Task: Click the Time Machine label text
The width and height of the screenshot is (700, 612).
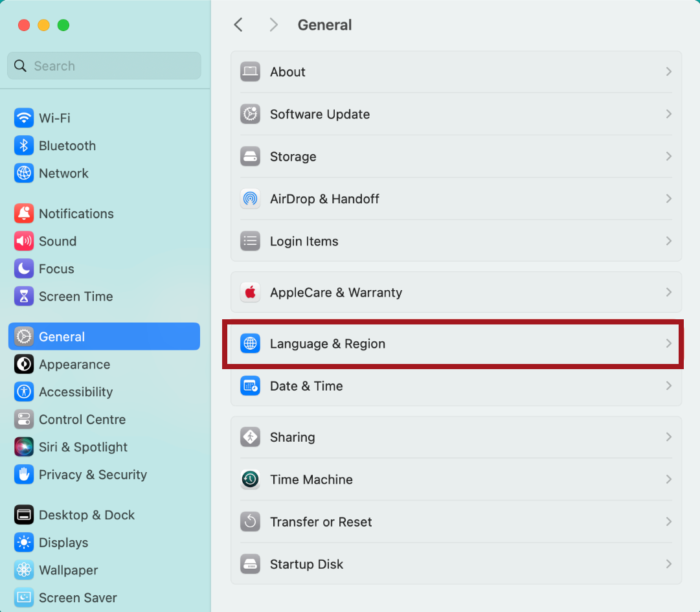Action: [x=311, y=479]
